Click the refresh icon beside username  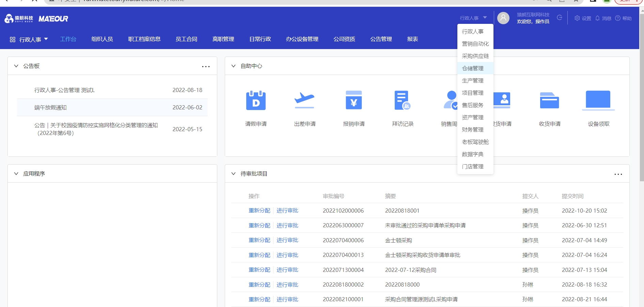559,18
